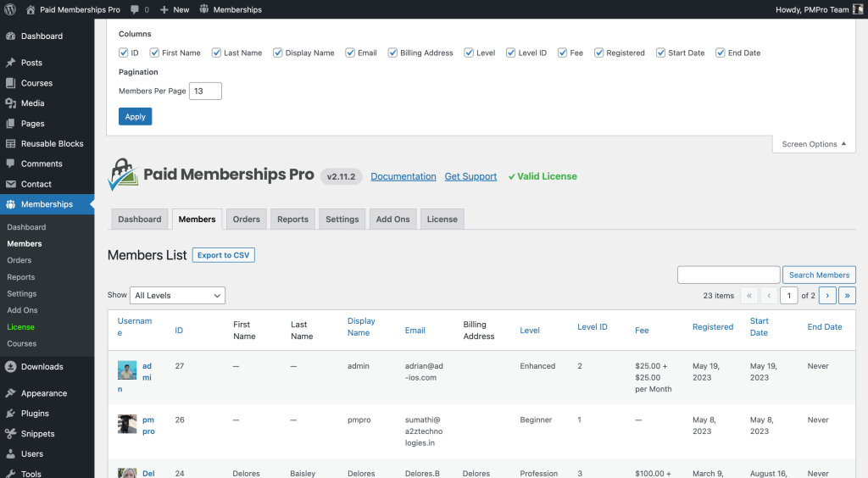Click Export to CSV button
The width and height of the screenshot is (868, 478).
[224, 255]
